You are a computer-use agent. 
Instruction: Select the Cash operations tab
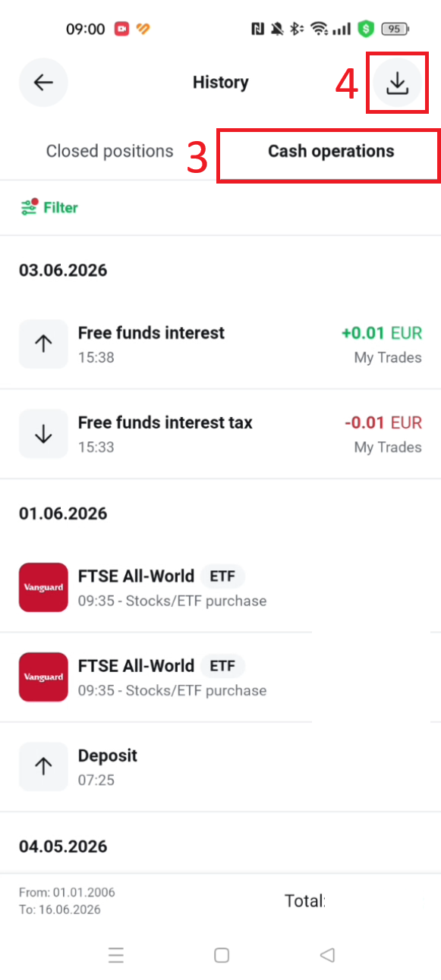click(331, 151)
